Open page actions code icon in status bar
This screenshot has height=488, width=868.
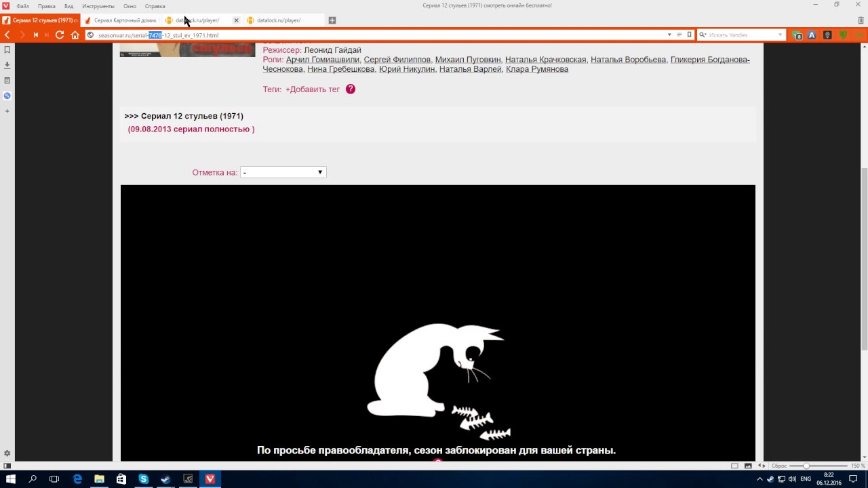coord(762,466)
